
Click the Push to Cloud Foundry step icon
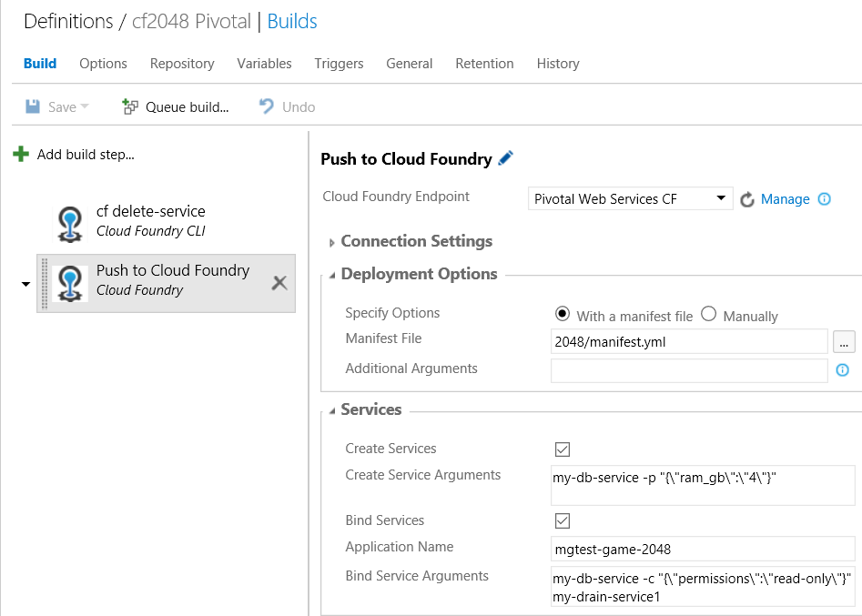point(70,283)
